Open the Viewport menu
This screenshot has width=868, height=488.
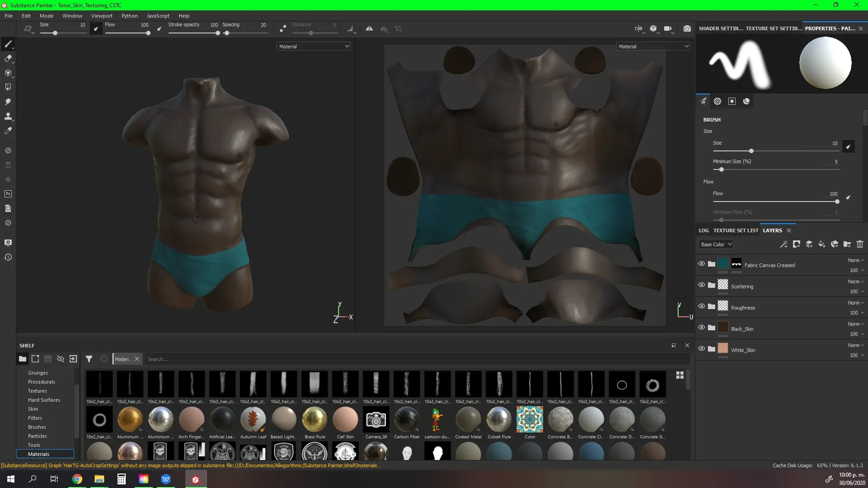pos(102,15)
